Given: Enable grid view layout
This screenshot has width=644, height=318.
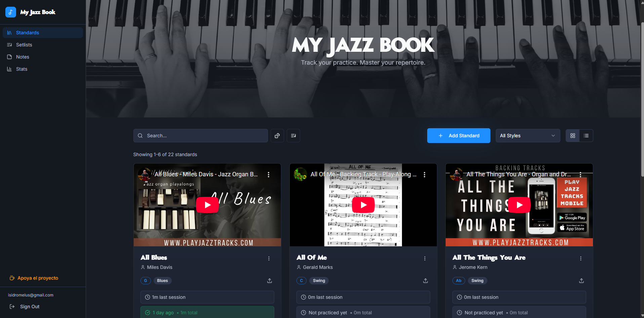Looking at the screenshot, I should (x=572, y=136).
